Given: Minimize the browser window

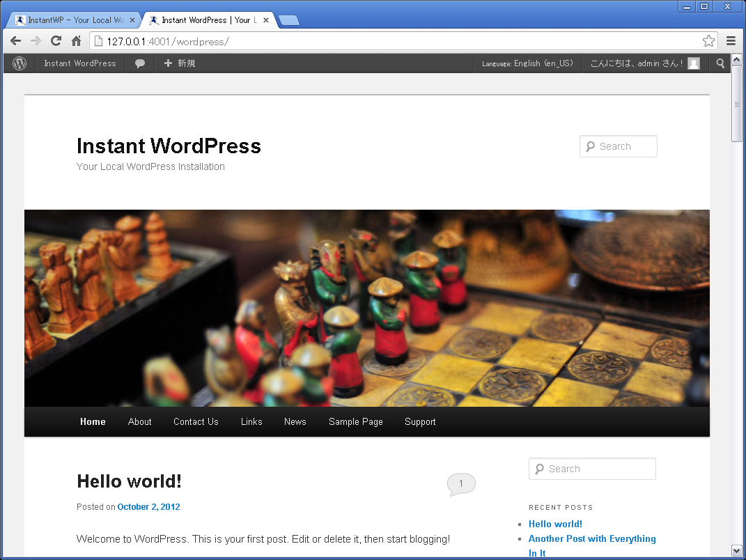Looking at the screenshot, I should click(x=687, y=7).
